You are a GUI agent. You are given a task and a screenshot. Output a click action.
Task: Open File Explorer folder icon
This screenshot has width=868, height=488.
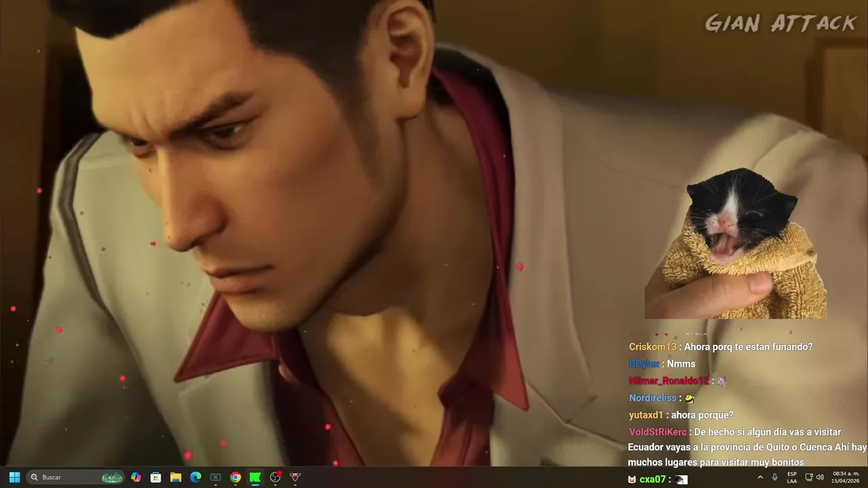(176, 477)
